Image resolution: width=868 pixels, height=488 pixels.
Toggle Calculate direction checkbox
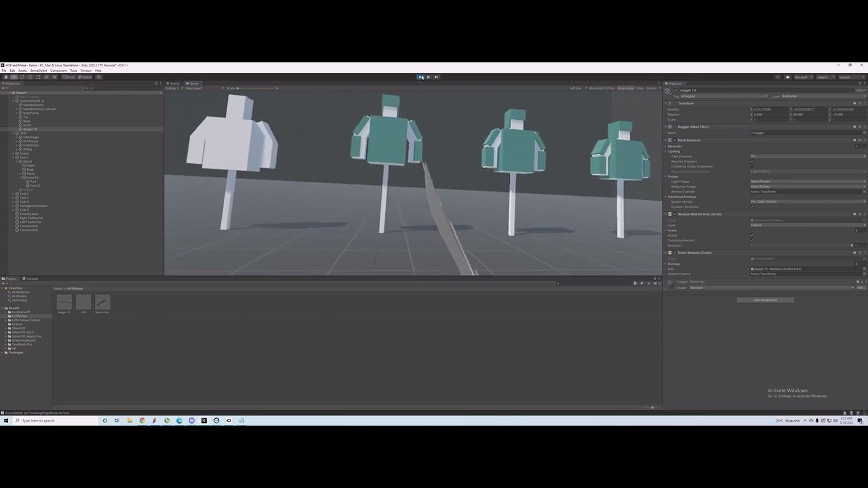pyautogui.click(x=752, y=240)
